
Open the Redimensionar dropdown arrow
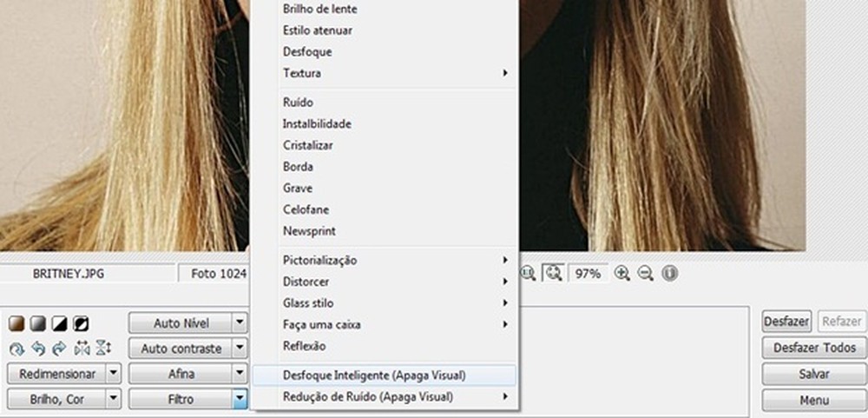pos(113,374)
